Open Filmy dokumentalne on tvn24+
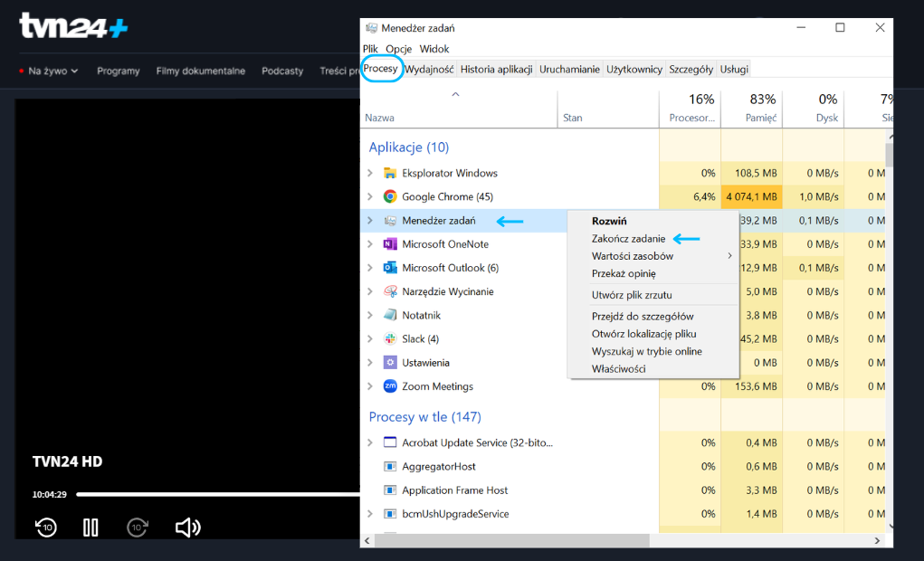Viewport: 924px width, 561px height. pos(200,71)
